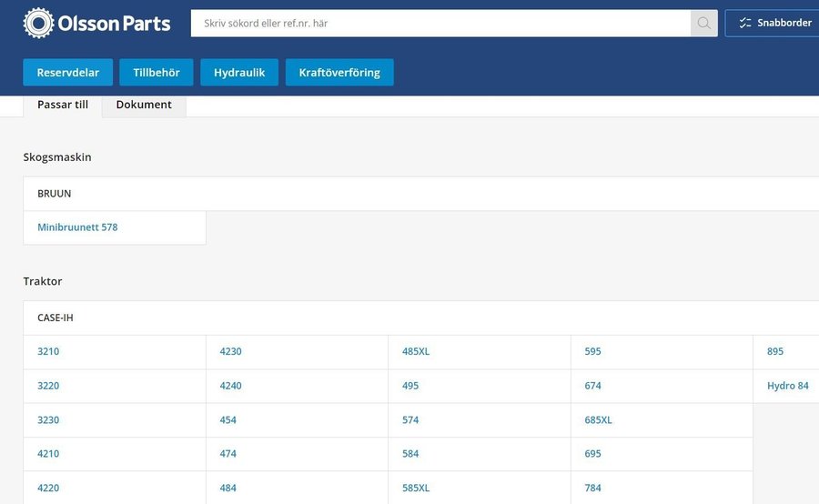Click the magnifying glass search icon
Screen dimensions: 819x504
coord(703,24)
